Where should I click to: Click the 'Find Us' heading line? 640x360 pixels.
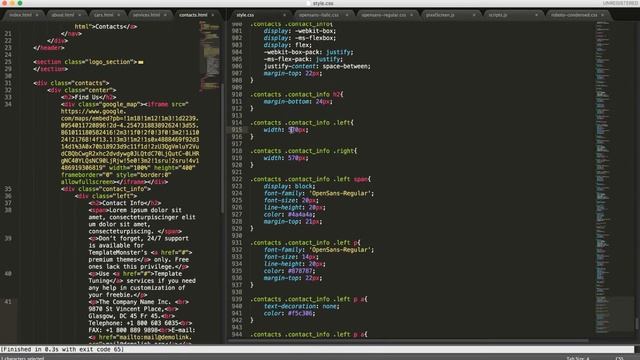tap(89, 97)
